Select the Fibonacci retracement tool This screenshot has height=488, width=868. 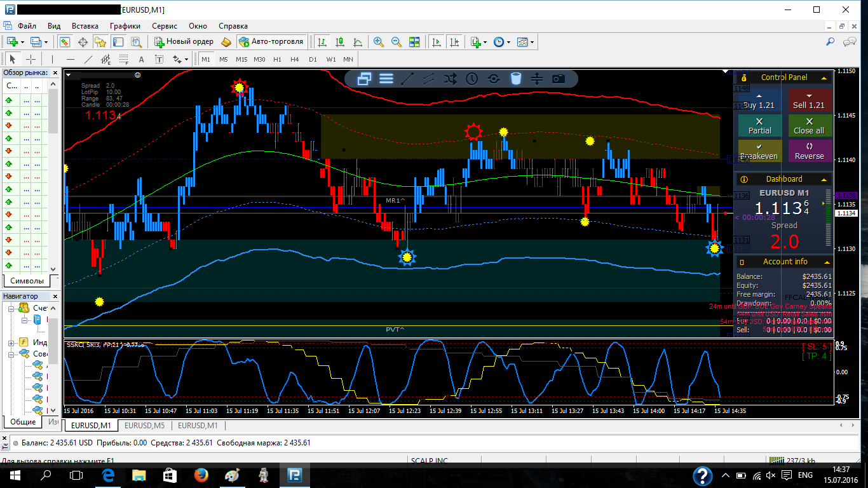click(x=123, y=59)
